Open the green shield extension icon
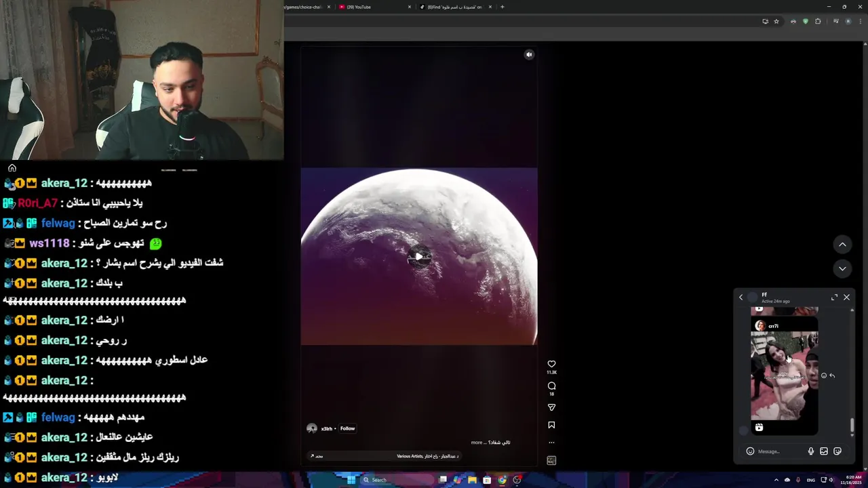 tap(806, 22)
